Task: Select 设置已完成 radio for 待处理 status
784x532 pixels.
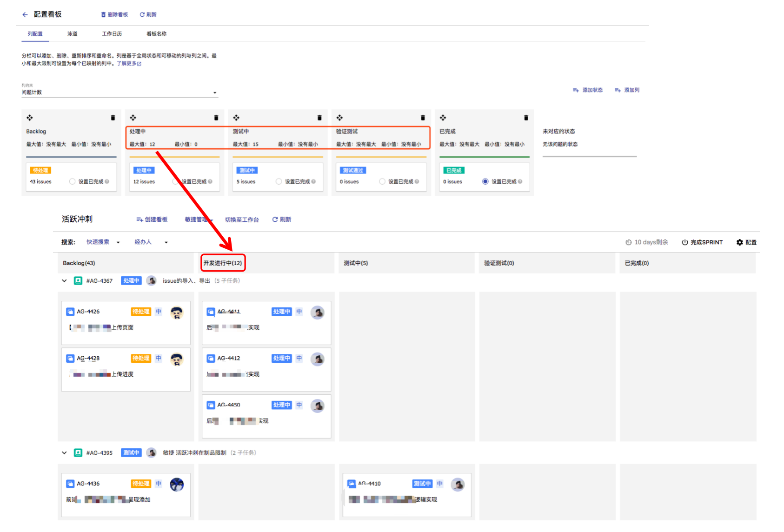Action: click(x=72, y=181)
